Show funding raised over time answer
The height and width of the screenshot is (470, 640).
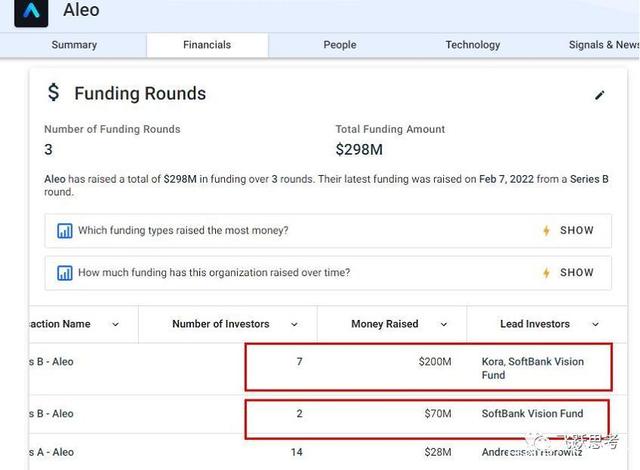(x=576, y=273)
